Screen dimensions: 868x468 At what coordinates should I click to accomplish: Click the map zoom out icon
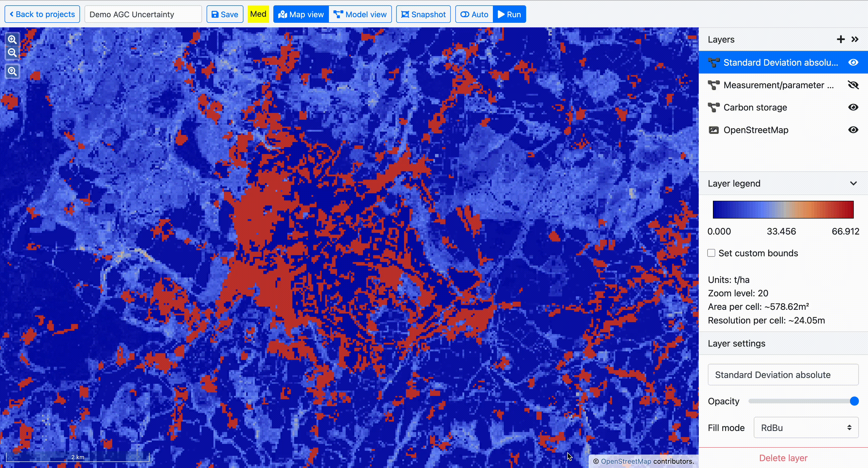point(12,52)
